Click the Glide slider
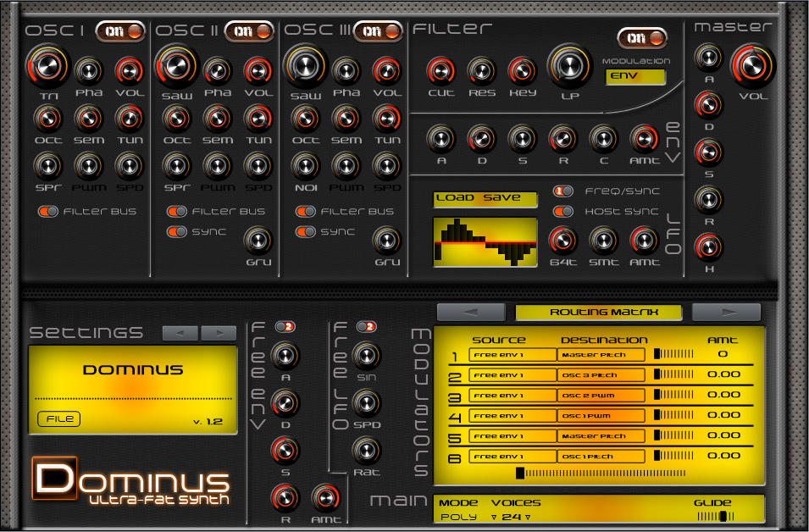Image resolution: width=809 pixels, height=532 pixels. pos(716,517)
